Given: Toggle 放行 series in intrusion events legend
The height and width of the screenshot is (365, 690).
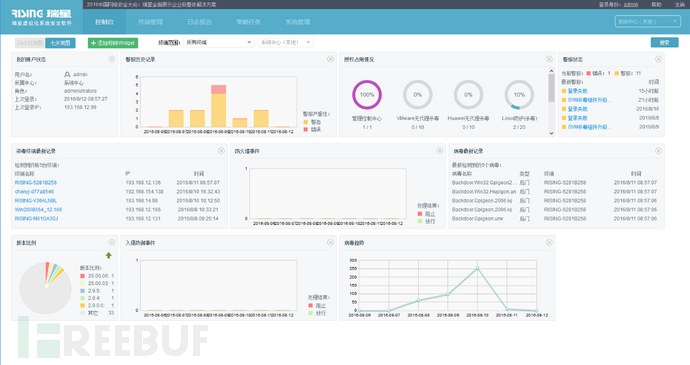Looking at the screenshot, I should (317, 313).
